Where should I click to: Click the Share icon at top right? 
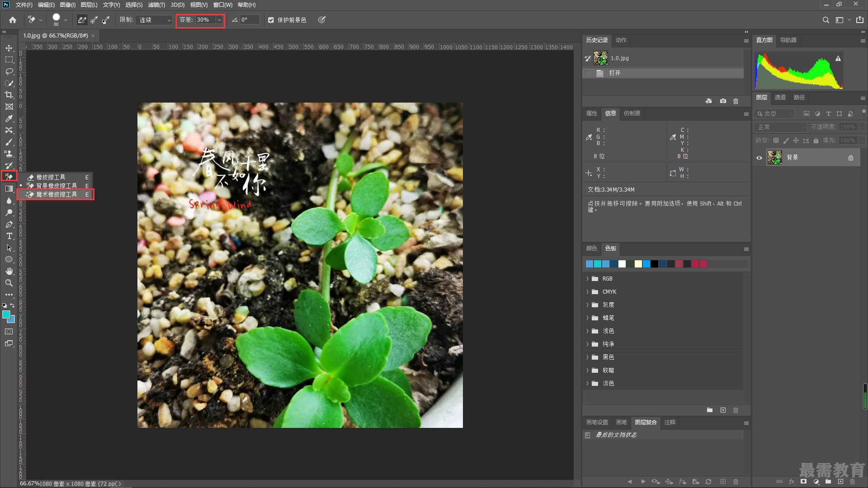tap(860, 20)
